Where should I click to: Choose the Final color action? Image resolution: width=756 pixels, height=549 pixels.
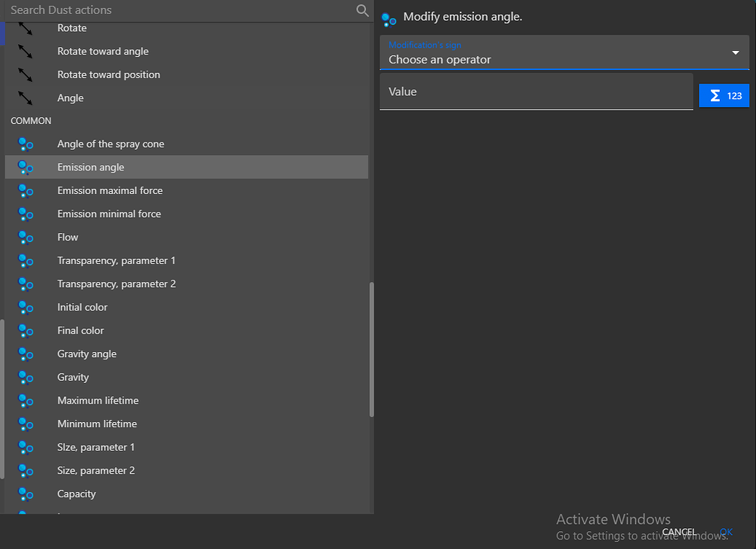coord(187,331)
